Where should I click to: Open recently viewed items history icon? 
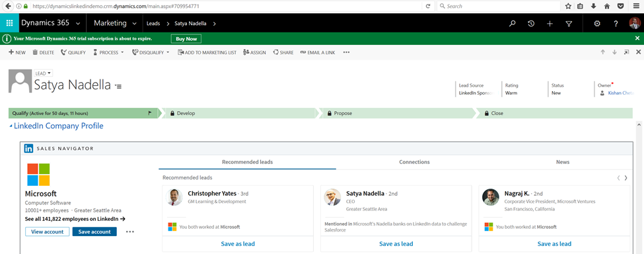click(x=531, y=23)
